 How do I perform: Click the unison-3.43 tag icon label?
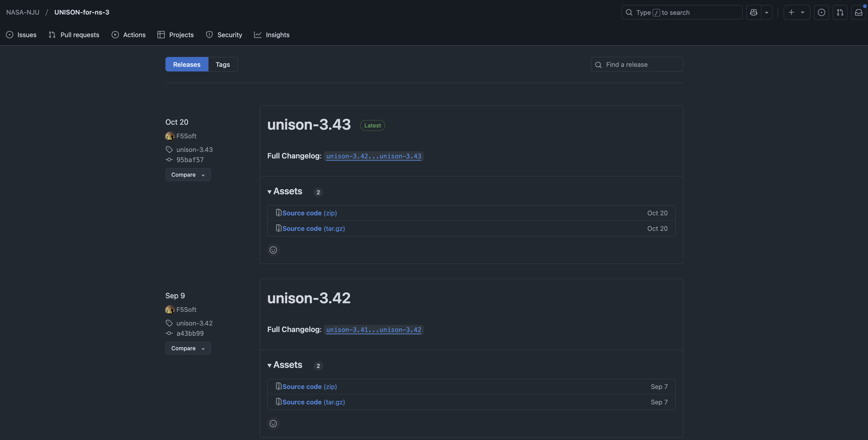point(194,149)
